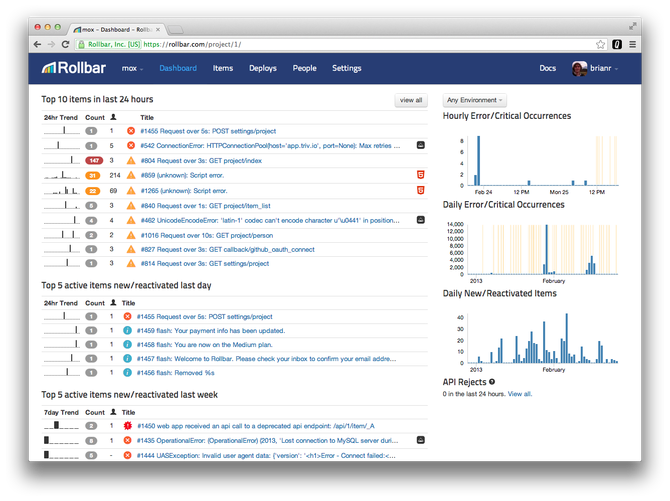Viewport: 670px width, 501px height.
Task: Go to the Items tab
Action: click(223, 68)
